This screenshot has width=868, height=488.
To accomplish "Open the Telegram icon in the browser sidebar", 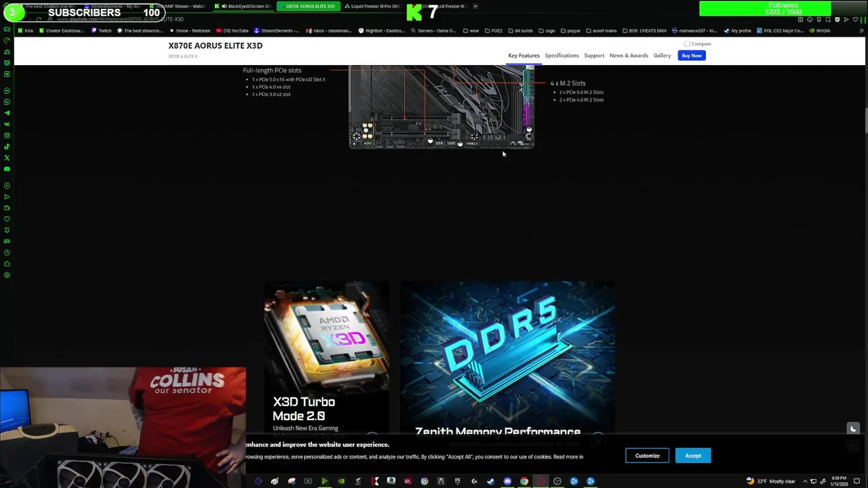I will click(x=7, y=113).
